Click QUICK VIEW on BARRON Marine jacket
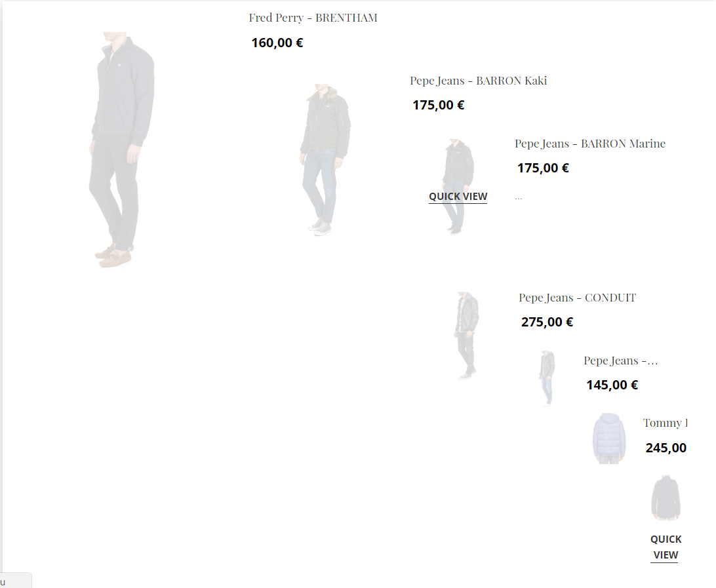 coord(458,197)
